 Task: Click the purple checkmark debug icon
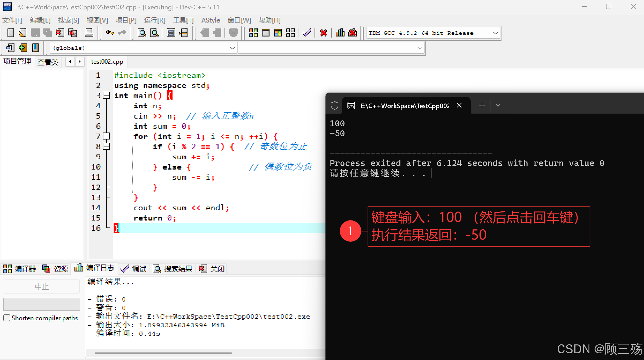click(307, 33)
